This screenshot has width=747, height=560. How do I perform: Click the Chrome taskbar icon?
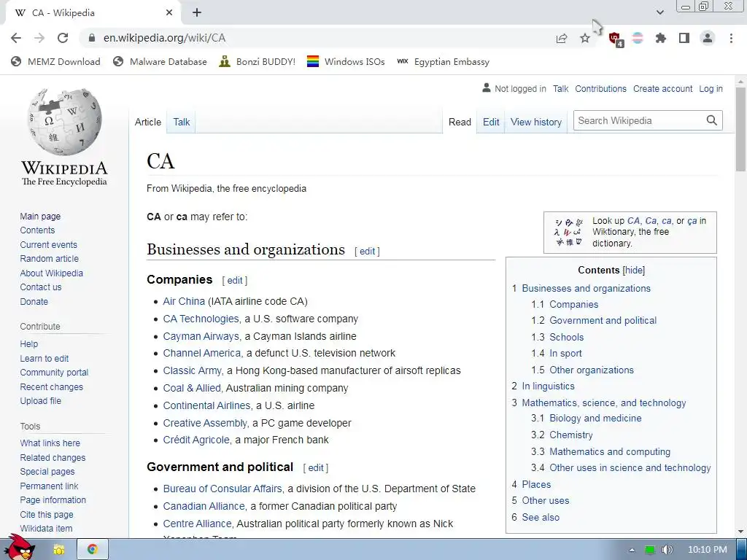tap(93, 550)
